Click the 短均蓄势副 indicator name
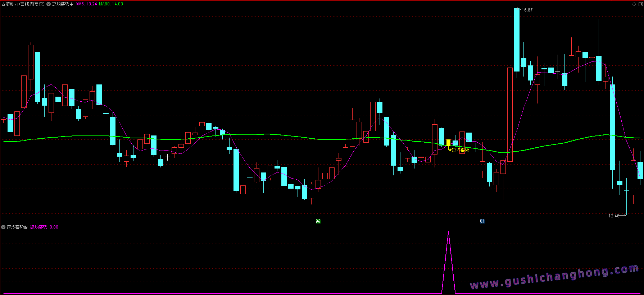This screenshot has width=644, height=295. point(18,227)
